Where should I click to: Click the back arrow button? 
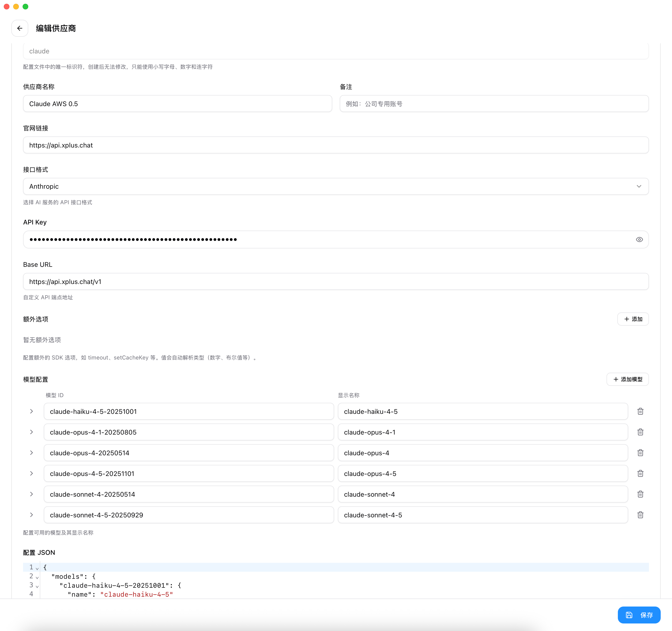tap(20, 28)
